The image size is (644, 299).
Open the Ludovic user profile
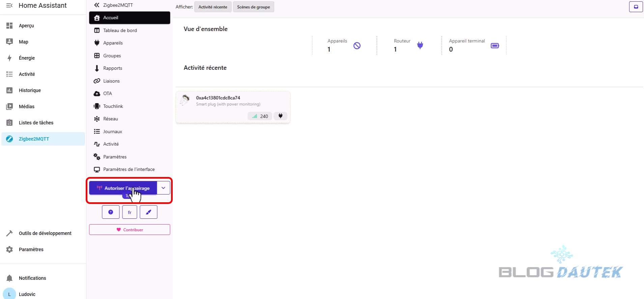point(27,294)
